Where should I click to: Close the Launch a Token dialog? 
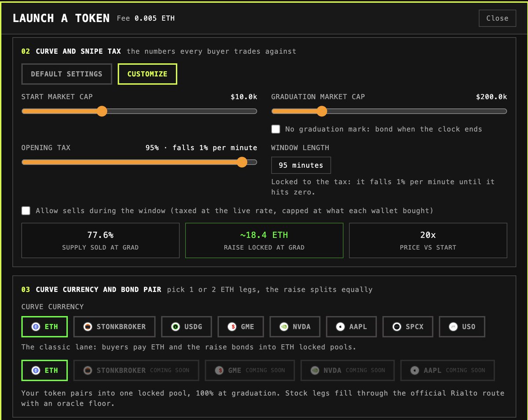497,18
